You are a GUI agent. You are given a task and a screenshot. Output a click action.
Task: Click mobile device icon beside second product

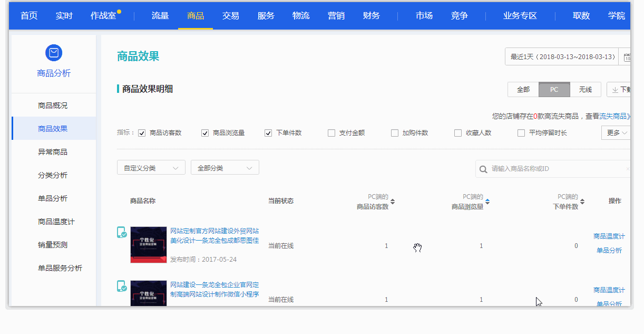point(122,287)
